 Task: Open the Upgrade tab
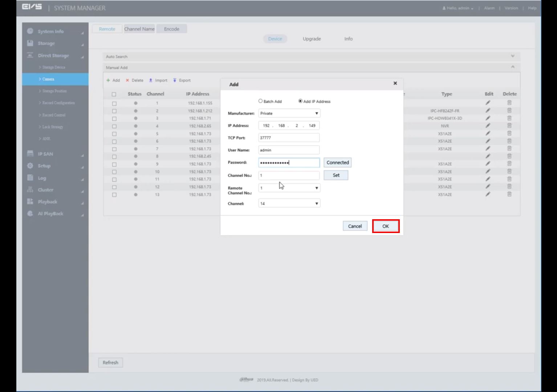(x=312, y=39)
